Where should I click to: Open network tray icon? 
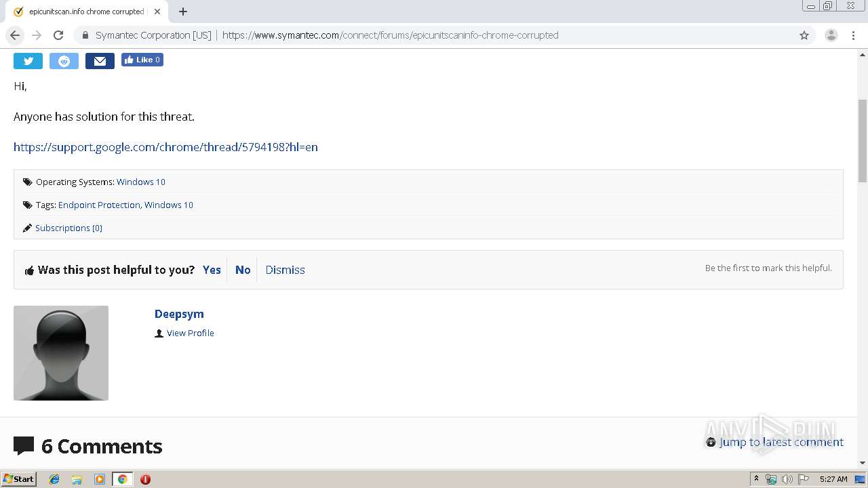[771, 479]
